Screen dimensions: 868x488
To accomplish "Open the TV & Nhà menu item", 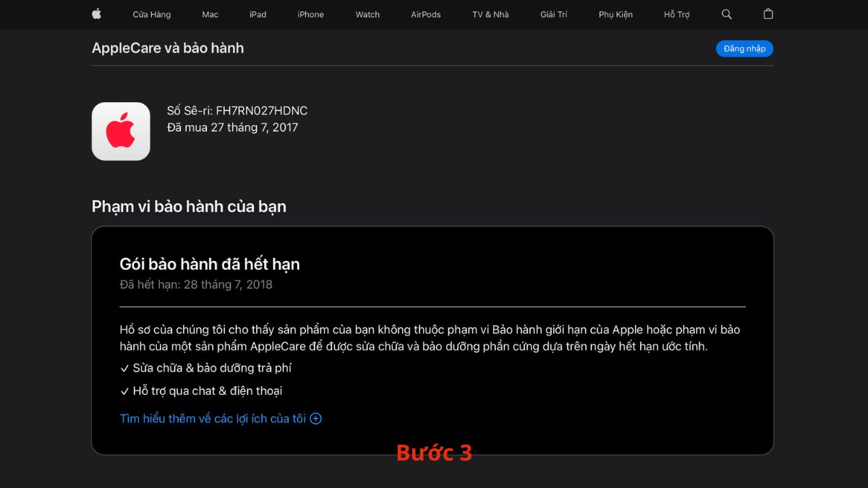I will pyautogui.click(x=490, y=14).
